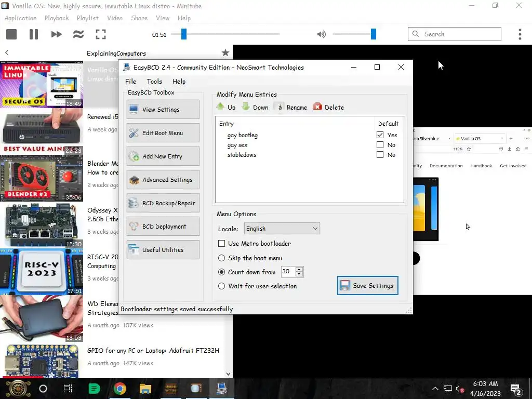Move entry Down with arrow

(x=255, y=107)
